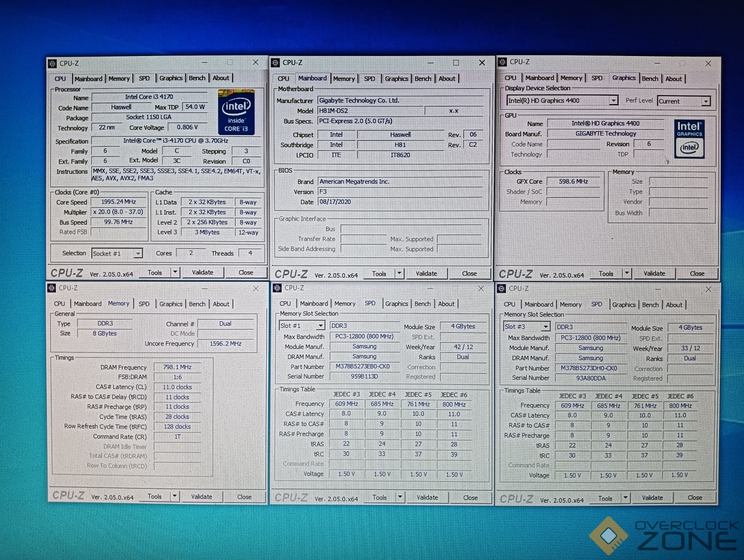Screen dimensions: 744x560
Task: Click part number M378B5273EB0-CK0
Action: pos(364,367)
